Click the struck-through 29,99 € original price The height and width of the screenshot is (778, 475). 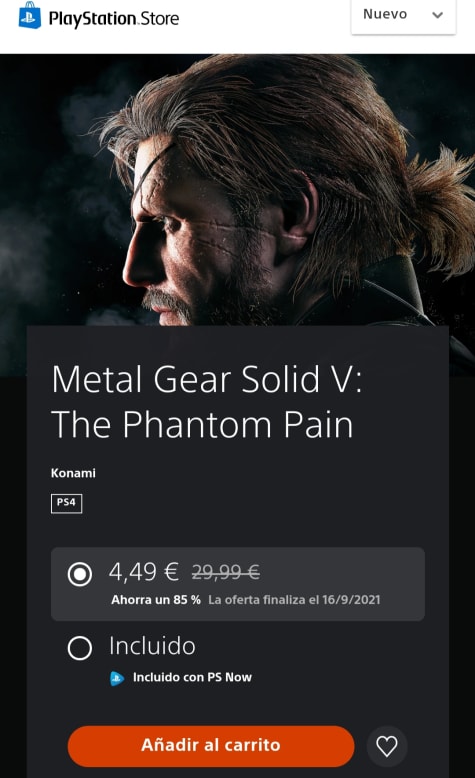pos(226,573)
